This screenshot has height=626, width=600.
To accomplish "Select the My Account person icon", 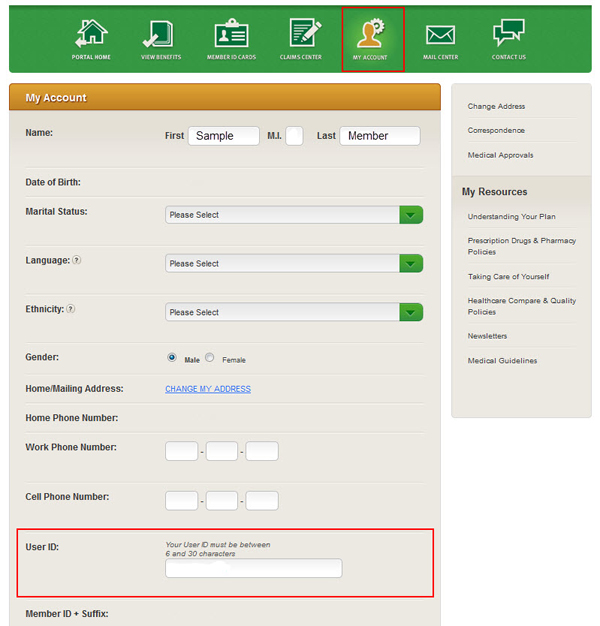I will 370,34.
